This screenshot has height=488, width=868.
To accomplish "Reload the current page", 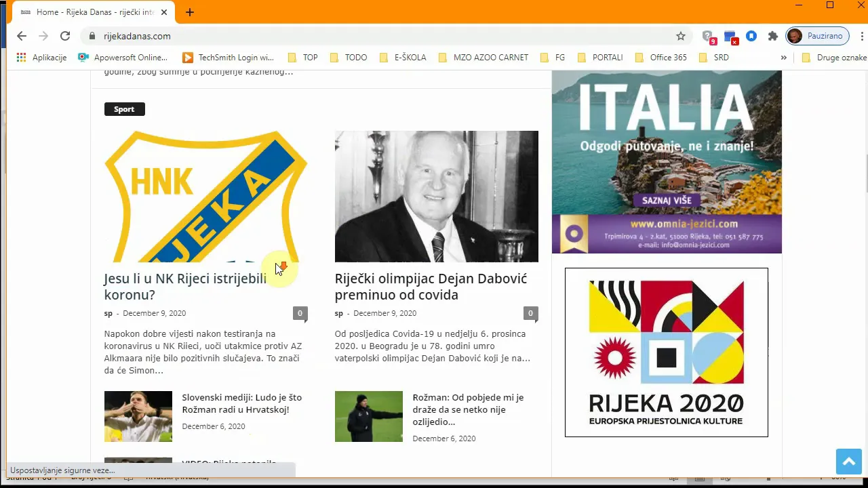I will pos(65,36).
